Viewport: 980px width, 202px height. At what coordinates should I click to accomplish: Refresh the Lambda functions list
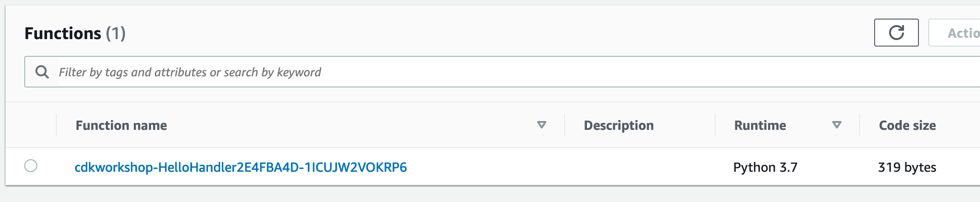pos(896,33)
